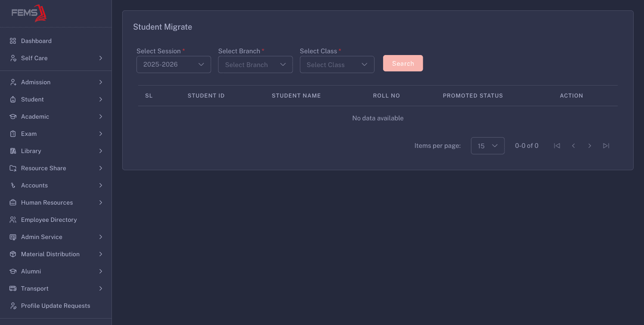Click the Student icon in sidebar
This screenshot has width=644, height=325.
[13, 99]
